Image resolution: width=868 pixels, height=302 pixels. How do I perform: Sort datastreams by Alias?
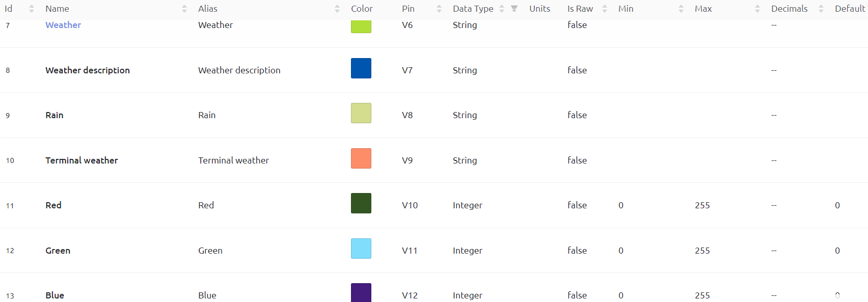click(x=337, y=9)
